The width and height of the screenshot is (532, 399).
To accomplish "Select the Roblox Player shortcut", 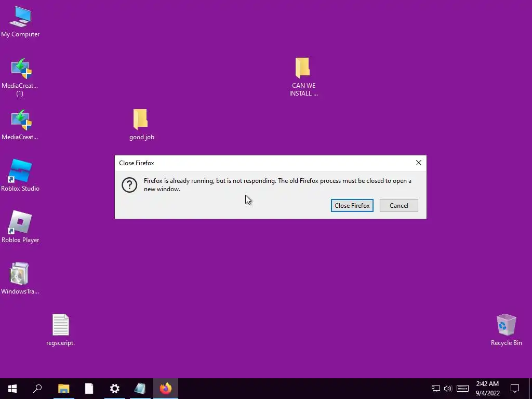I will 20,227.
